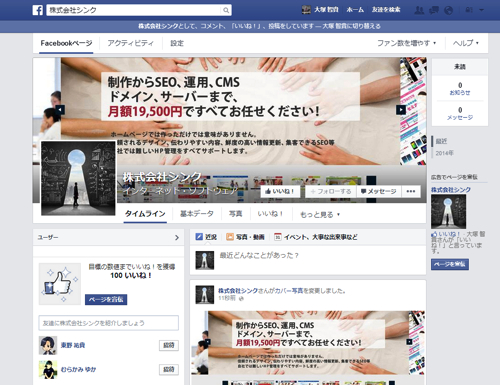The image size is (500, 385).
Task: Click the いいね！ like button on cover
Action: (x=280, y=191)
